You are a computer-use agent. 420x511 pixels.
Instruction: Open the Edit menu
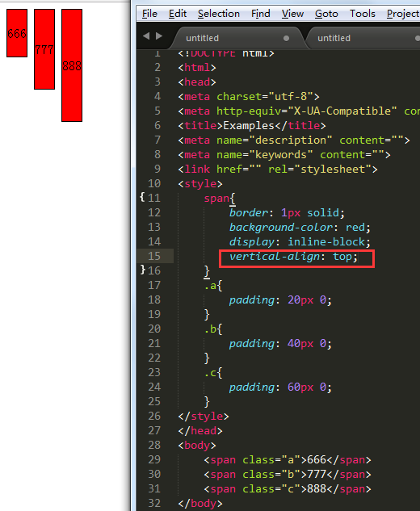click(x=178, y=14)
